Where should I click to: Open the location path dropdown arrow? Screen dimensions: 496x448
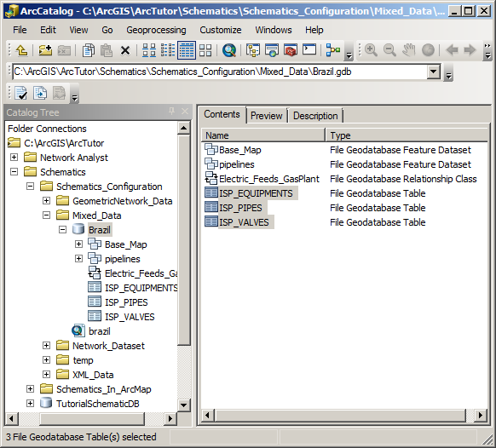pyautogui.click(x=434, y=72)
